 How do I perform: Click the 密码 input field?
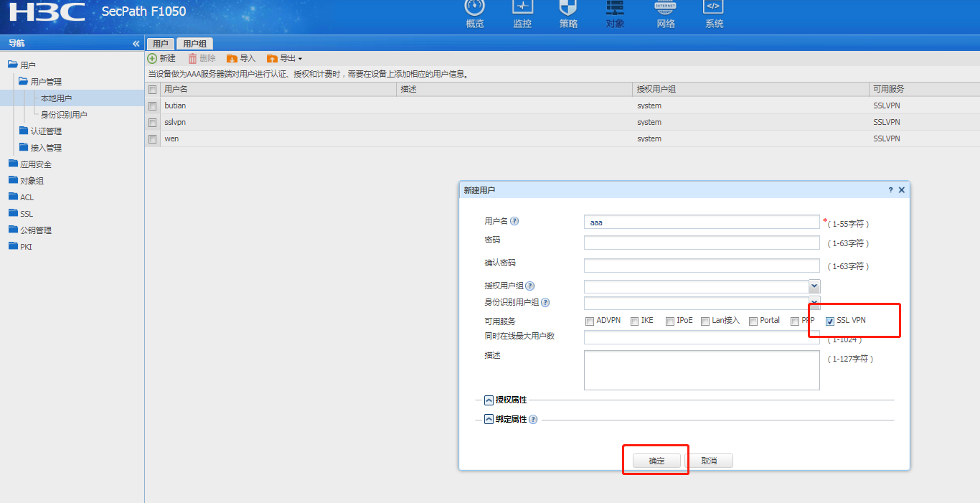point(702,243)
